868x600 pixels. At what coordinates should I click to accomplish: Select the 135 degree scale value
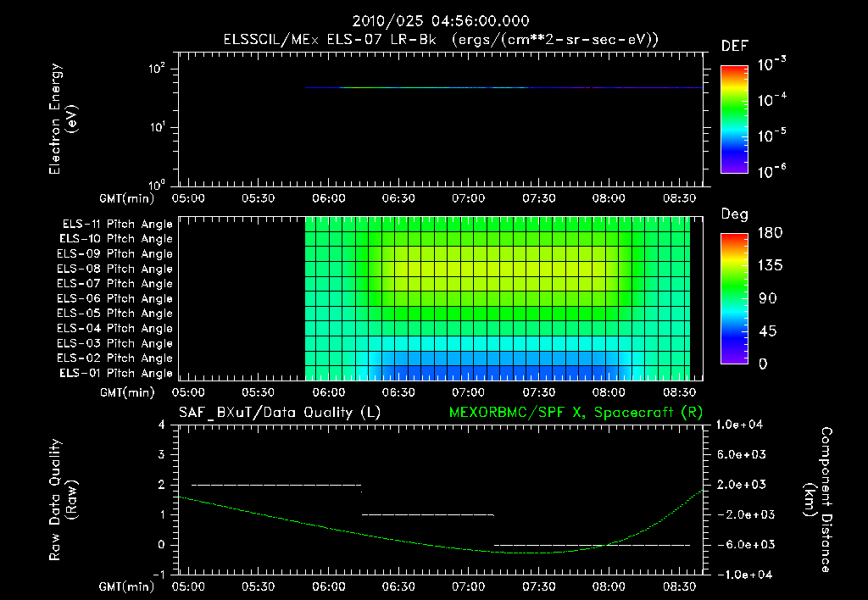[x=770, y=265]
